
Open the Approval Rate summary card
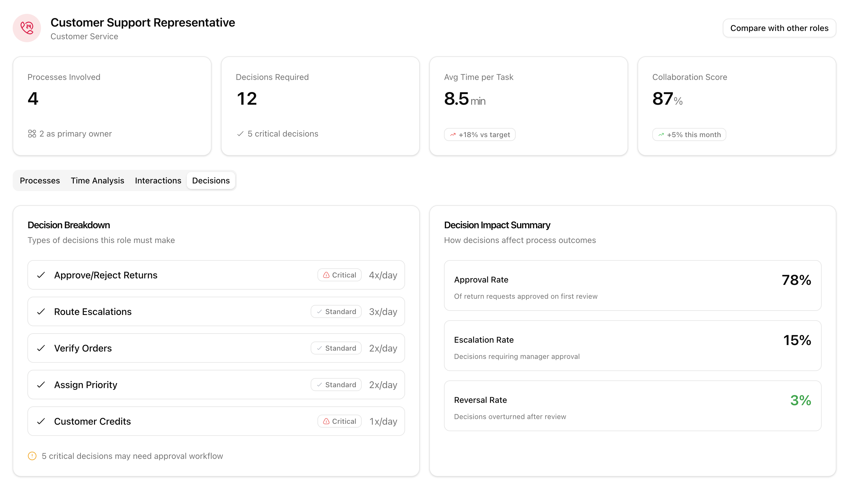coord(632,286)
